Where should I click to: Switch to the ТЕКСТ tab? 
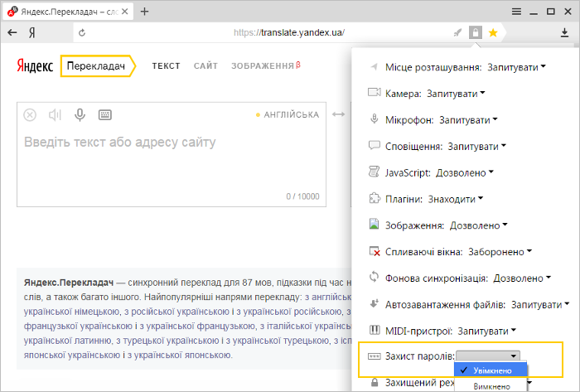(166, 65)
